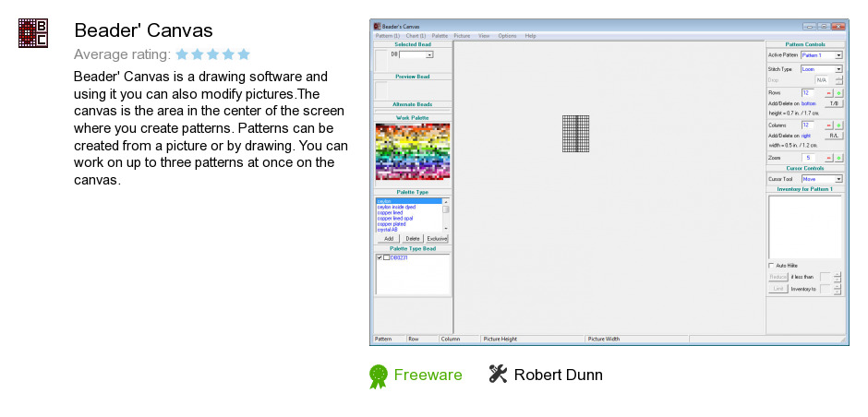This screenshot has height=417, width=868.
Task: Open the Active Pattern dropdown
Action: [838, 55]
